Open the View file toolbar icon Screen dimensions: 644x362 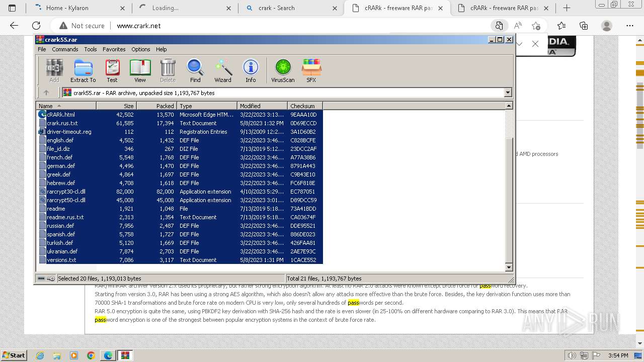[x=140, y=71]
